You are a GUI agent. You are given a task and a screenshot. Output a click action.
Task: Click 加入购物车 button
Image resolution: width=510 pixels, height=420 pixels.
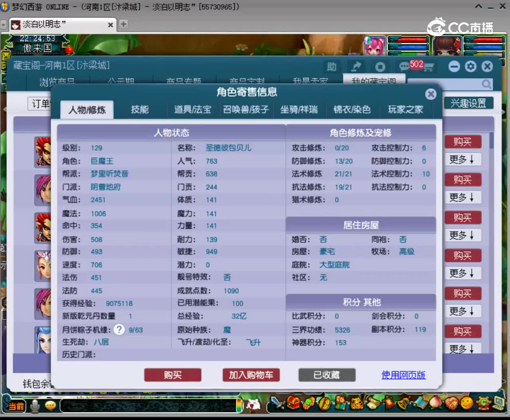tap(251, 375)
